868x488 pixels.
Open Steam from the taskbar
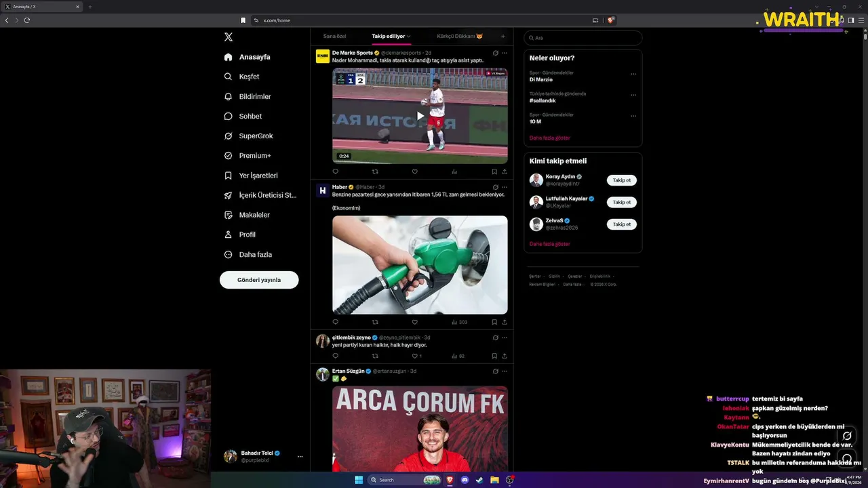[x=479, y=480]
